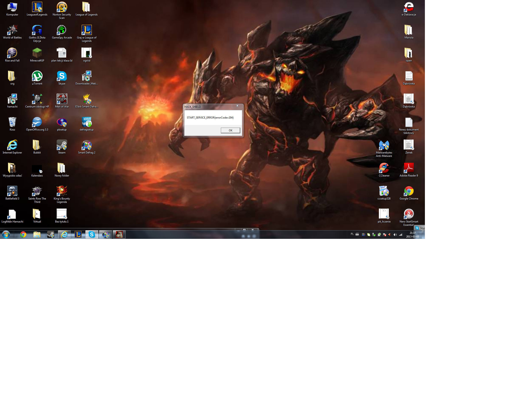This screenshot has height=418, width=532.
Task: Select the League of Legends folder on the desktop
Action: 87,9
